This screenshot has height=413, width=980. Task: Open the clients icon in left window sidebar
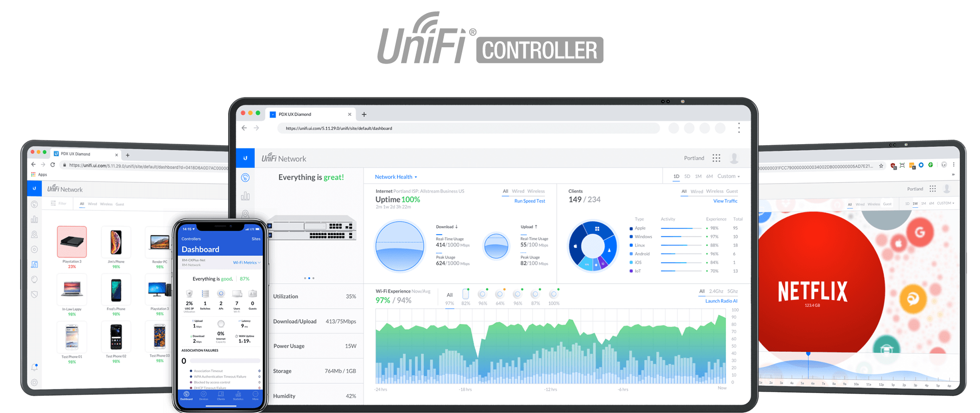click(34, 264)
